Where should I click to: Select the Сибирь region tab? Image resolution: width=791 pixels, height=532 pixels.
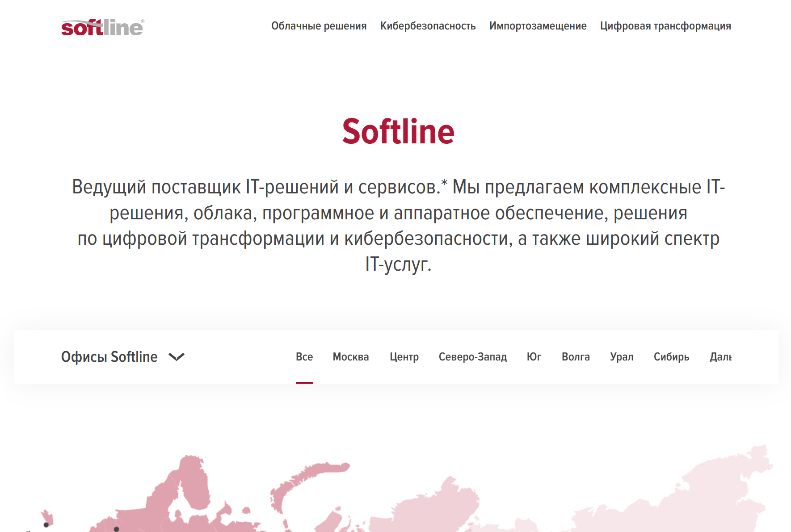(x=671, y=357)
